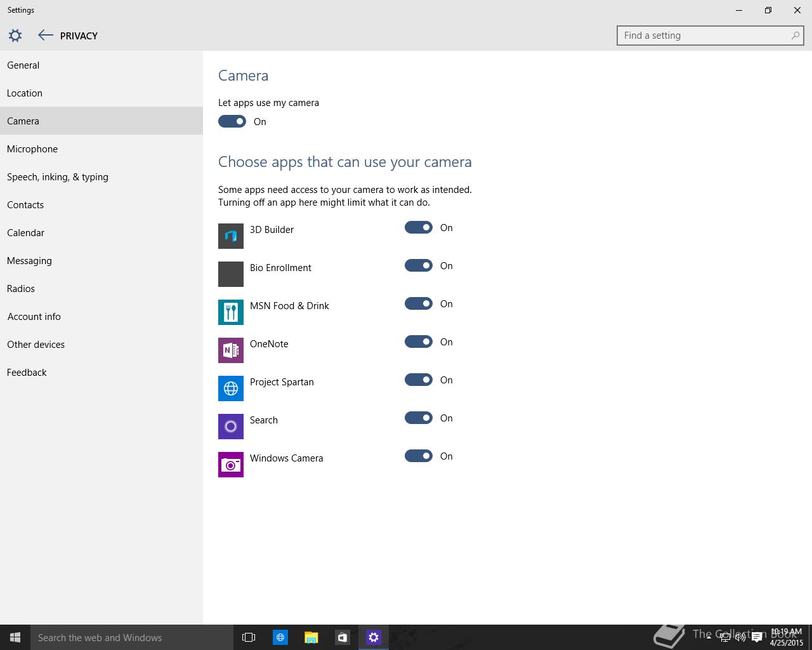The image size is (812, 650).
Task: Open the Windows Start menu
Action: pyautogui.click(x=15, y=637)
